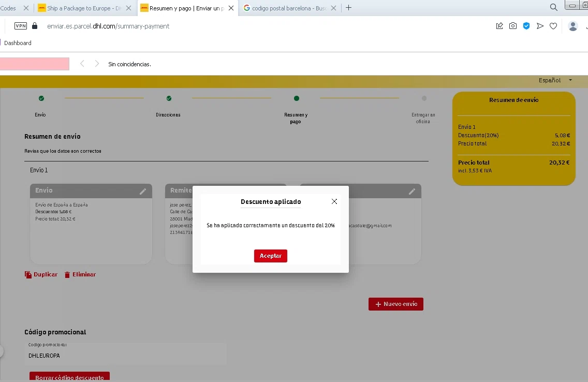Close the Ship a Package tab
This screenshot has height=382, width=588.
[x=128, y=8]
